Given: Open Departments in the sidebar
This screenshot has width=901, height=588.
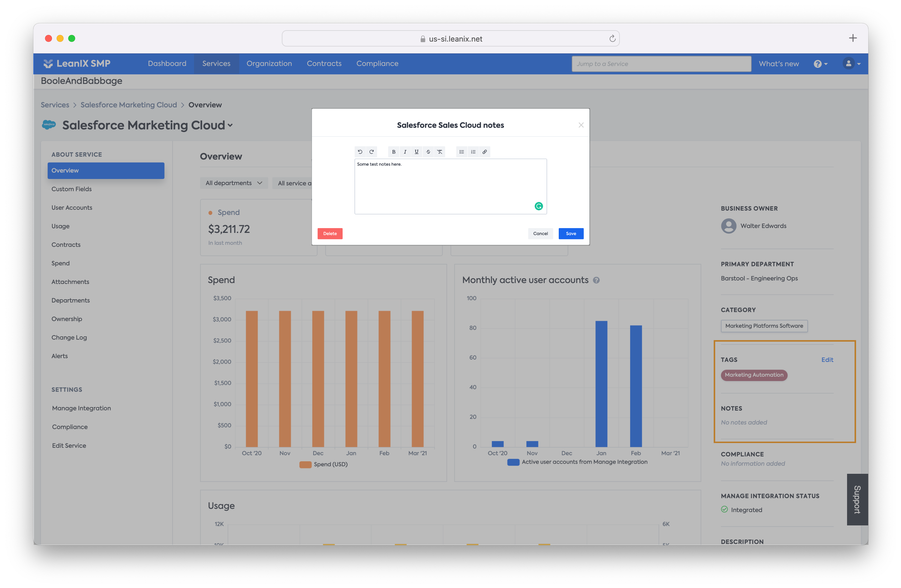Looking at the screenshot, I should coord(71,300).
